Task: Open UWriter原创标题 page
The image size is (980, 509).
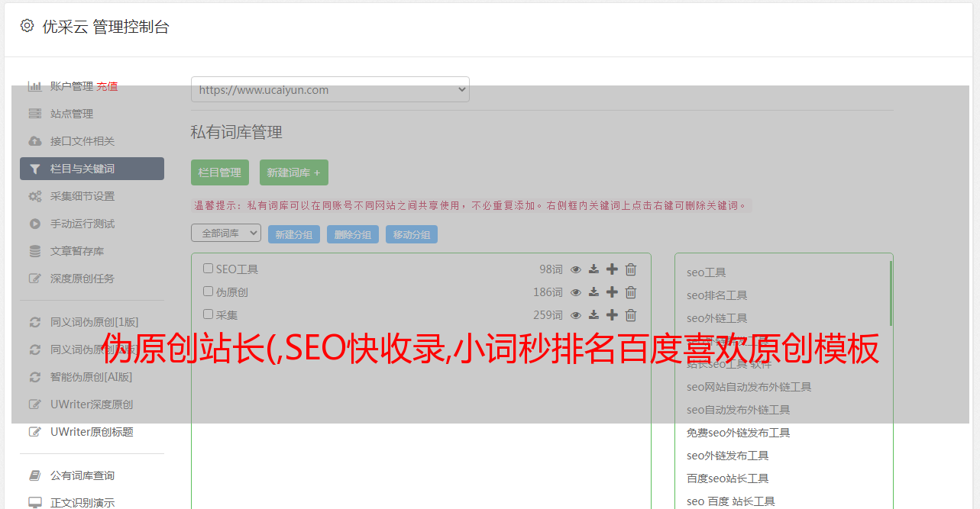Action: point(92,432)
